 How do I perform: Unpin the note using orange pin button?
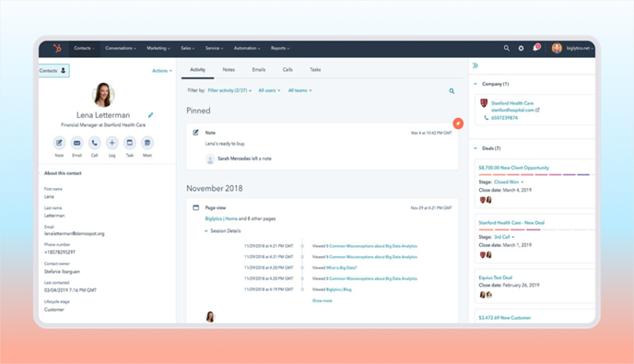coord(458,123)
